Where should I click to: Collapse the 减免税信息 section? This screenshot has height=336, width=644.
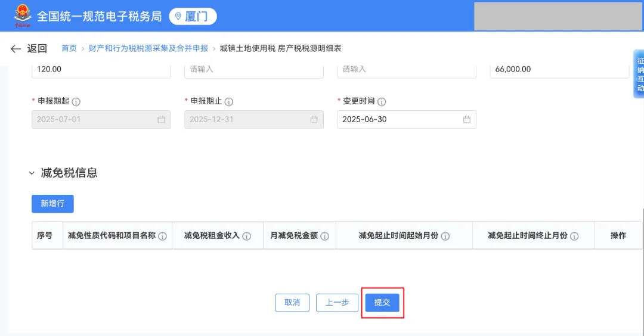[x=32, y=173]
